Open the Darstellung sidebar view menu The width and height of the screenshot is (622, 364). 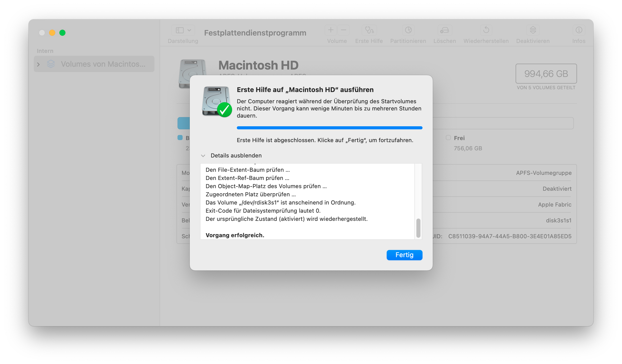coord(183,30)
